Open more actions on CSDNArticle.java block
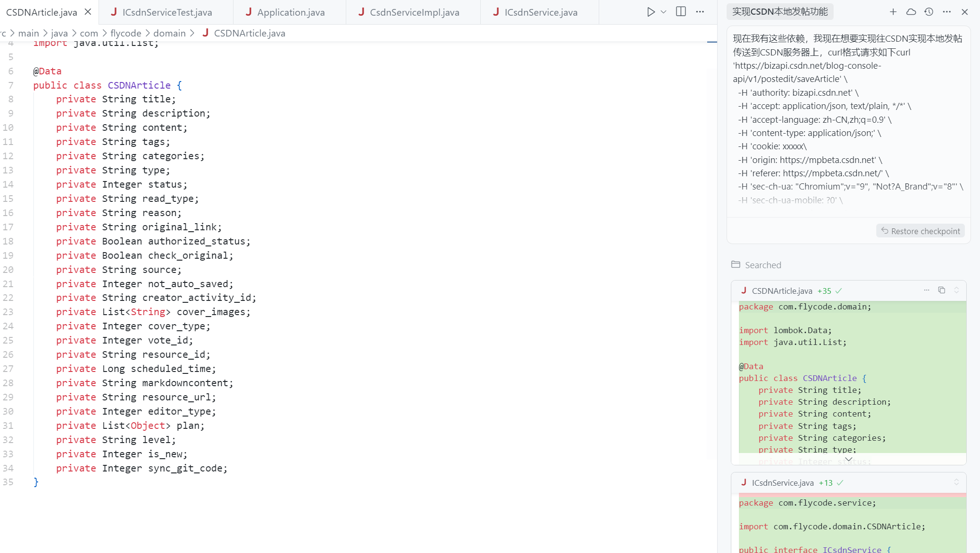 click(x=926, y=290)
